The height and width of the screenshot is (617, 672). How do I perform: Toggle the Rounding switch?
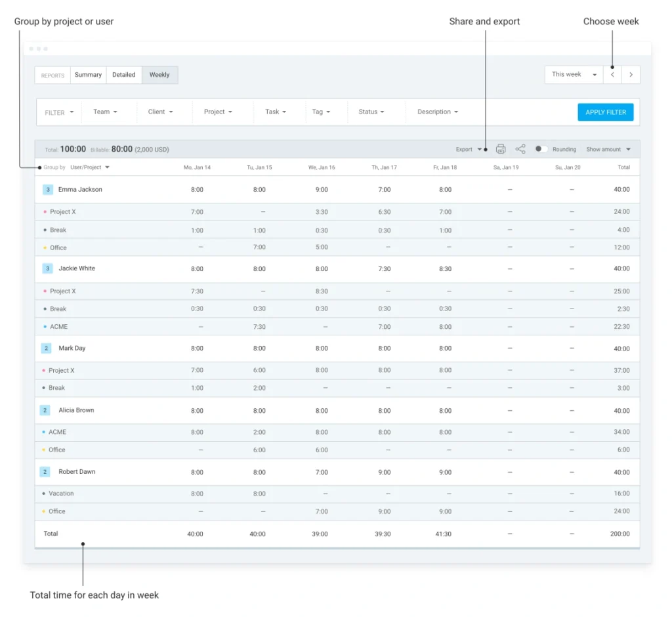click(x=541, y=149)
